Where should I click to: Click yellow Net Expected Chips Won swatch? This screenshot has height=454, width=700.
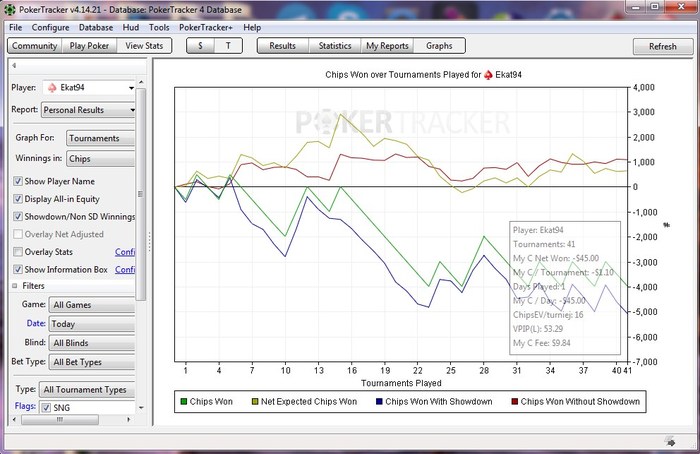(255, 402)
